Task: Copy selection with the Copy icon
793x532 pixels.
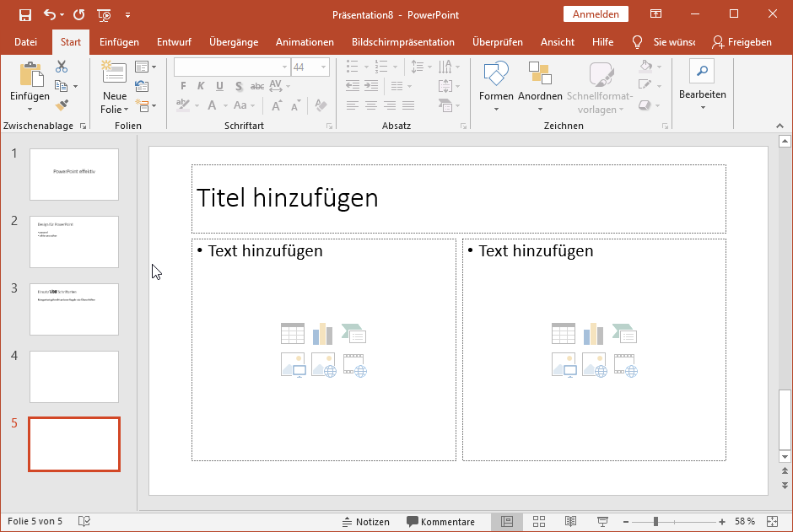Action: [x=62, y=86]
